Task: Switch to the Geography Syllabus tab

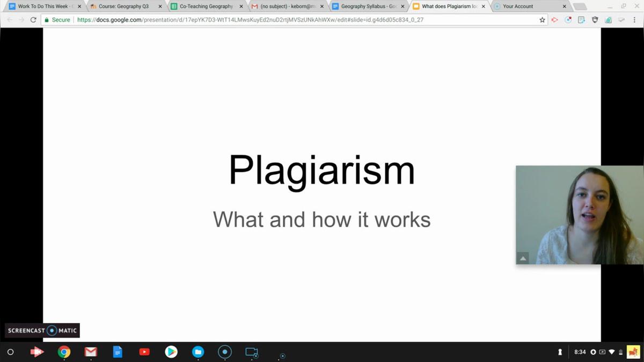Action: (x=368, y=6)
